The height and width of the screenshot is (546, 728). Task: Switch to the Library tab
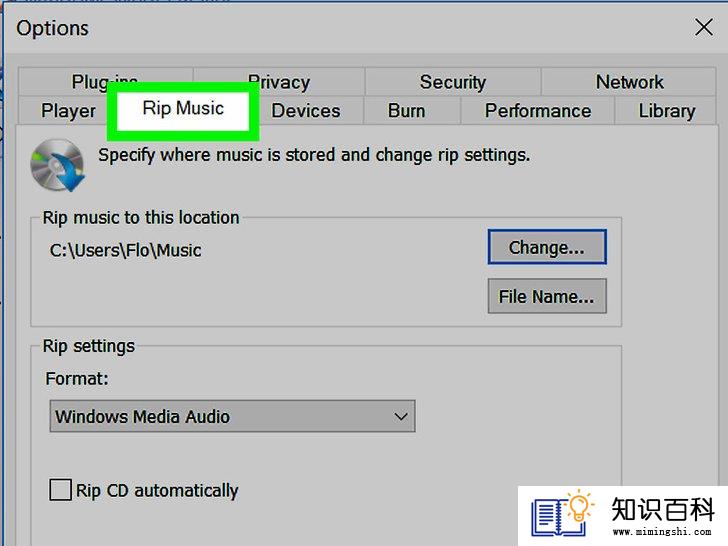(666, 110)
